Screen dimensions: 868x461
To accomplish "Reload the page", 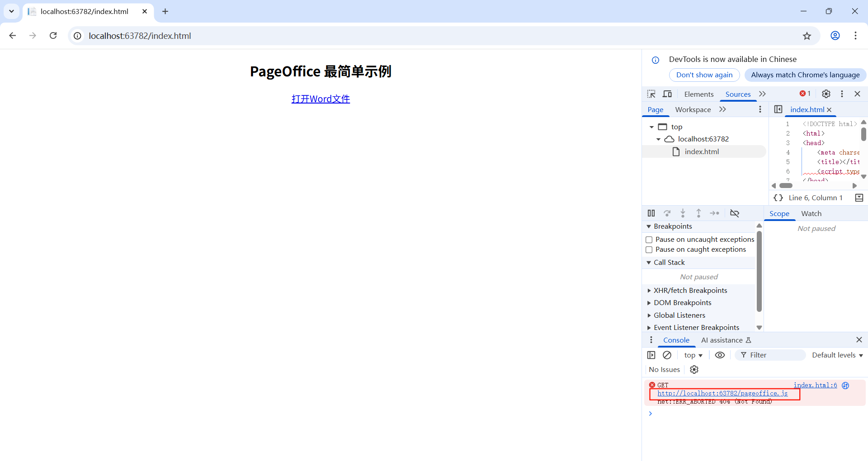I will (53, 36).
